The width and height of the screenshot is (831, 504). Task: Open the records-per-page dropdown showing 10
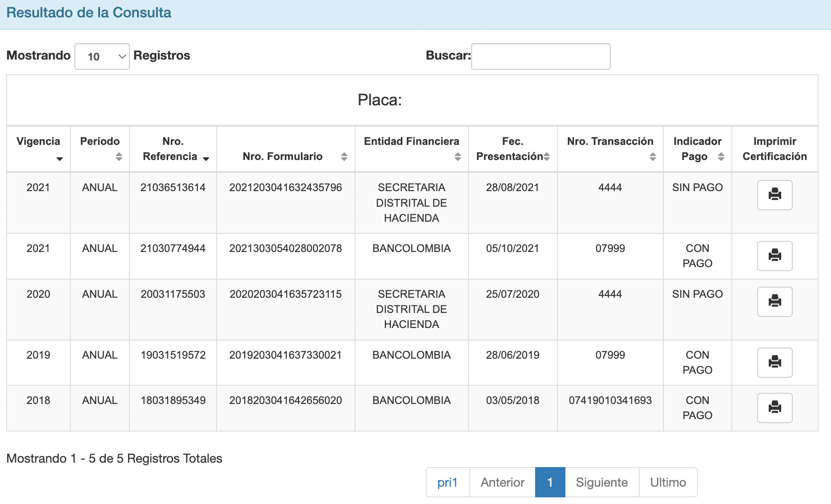102,56
